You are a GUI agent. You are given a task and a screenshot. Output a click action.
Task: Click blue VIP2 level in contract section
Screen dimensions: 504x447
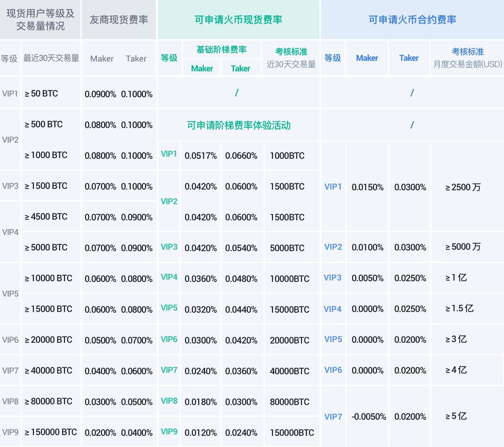(x=333, y=247)
